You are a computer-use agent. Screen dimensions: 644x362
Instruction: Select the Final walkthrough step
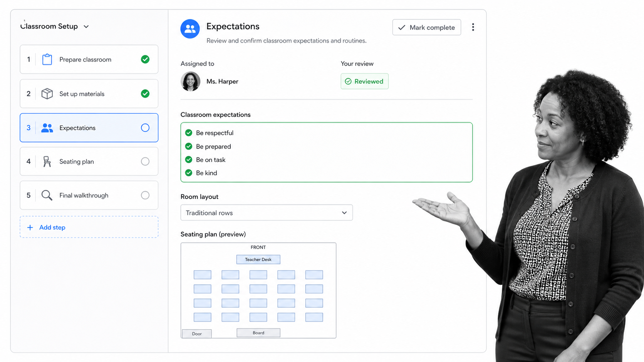point(89,195)
